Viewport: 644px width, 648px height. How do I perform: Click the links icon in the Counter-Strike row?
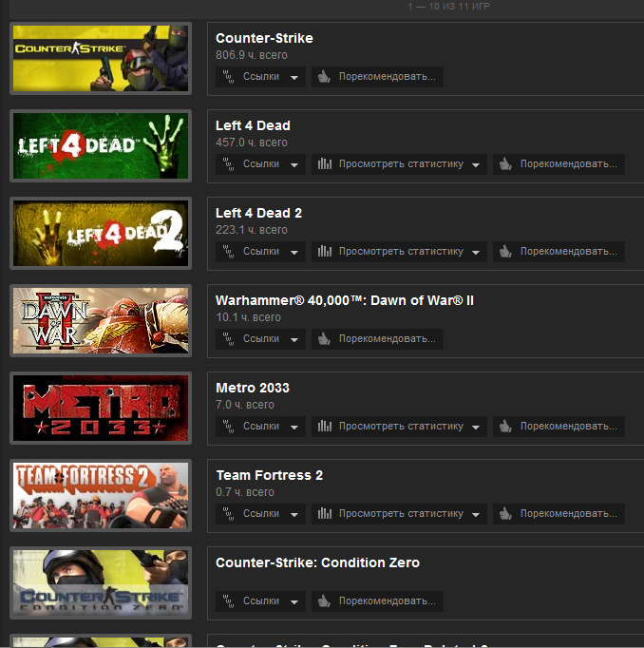coord(228,77)
